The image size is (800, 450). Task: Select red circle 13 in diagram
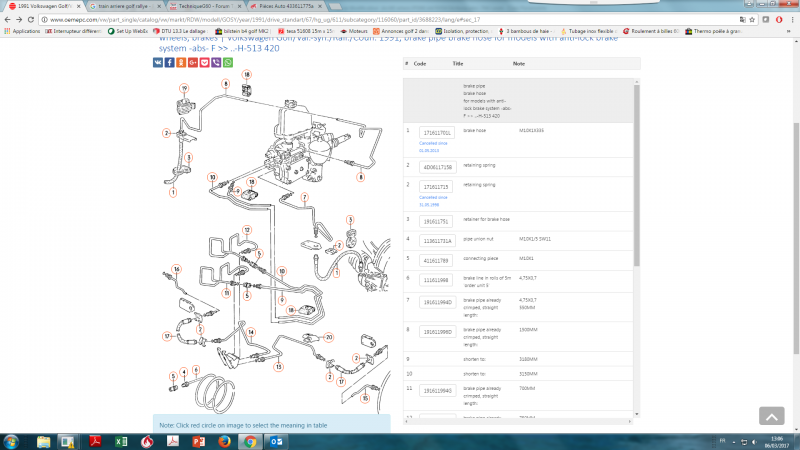(x=279, y=367)
